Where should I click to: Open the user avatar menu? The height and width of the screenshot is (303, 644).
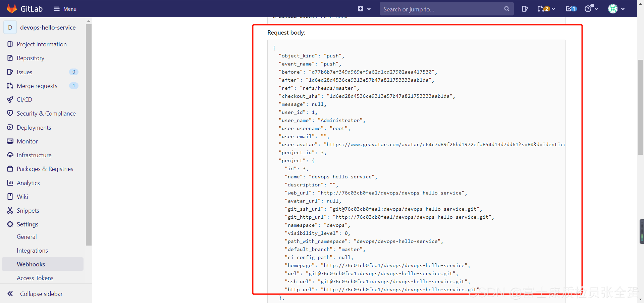tap(616, 9)
